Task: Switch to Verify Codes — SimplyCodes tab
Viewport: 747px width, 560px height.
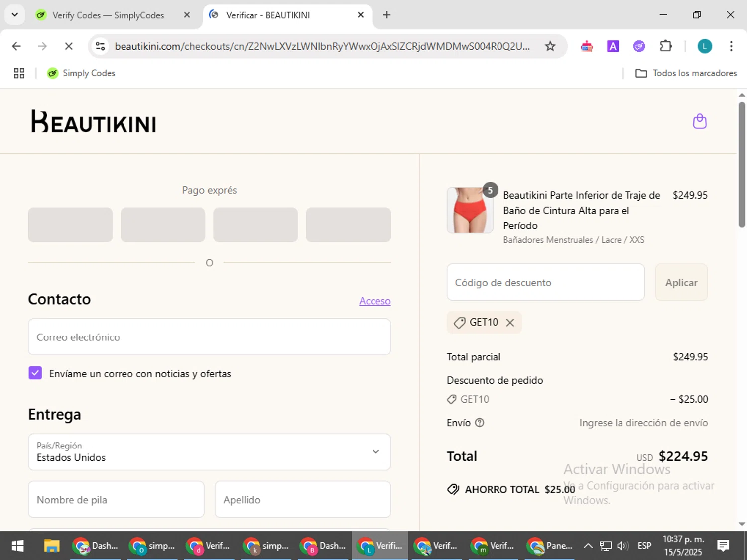Action: (108, 15)
